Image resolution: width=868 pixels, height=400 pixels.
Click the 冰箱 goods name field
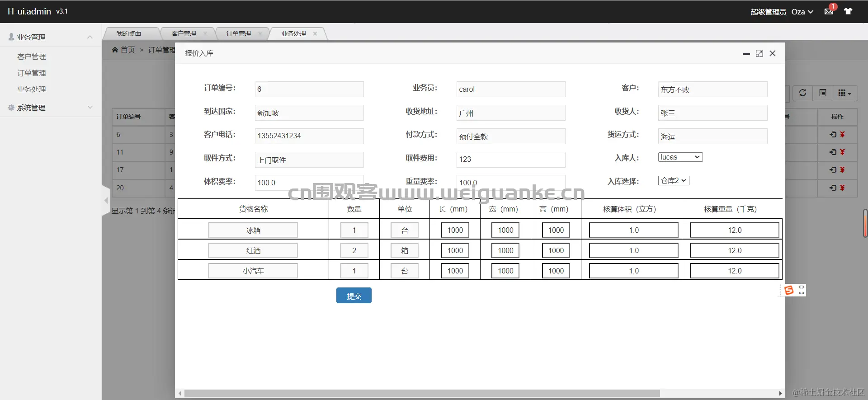coord(253,230)
